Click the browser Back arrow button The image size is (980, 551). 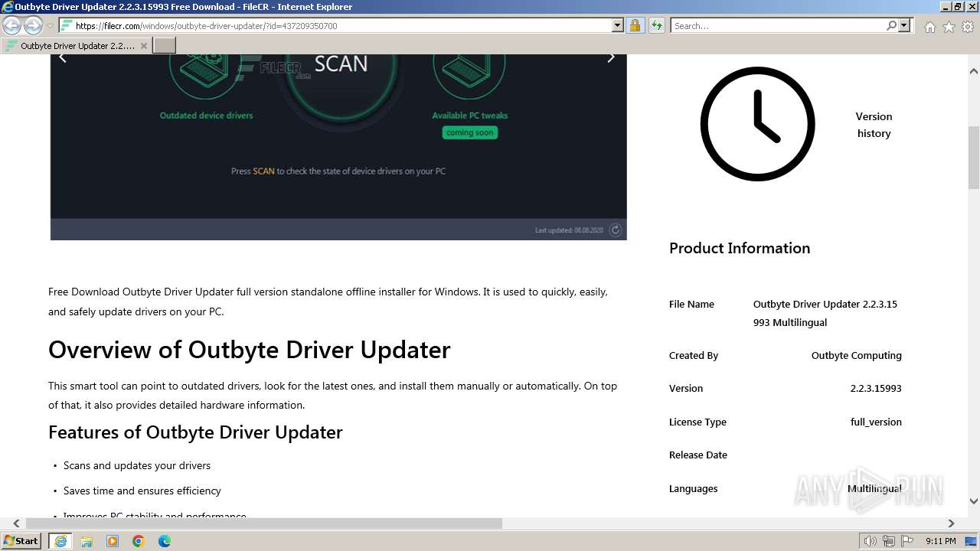11,26
